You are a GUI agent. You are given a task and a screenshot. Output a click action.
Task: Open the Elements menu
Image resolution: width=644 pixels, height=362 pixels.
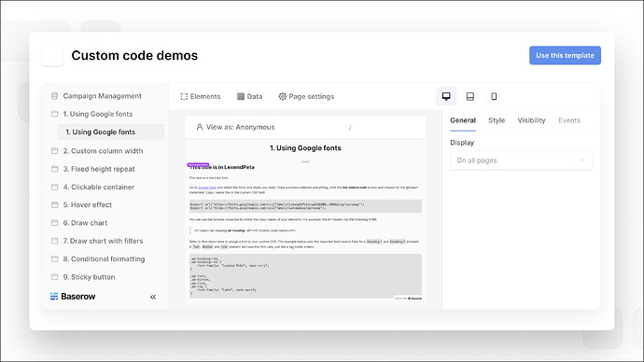pyautogui.click(x=201, y=96)
